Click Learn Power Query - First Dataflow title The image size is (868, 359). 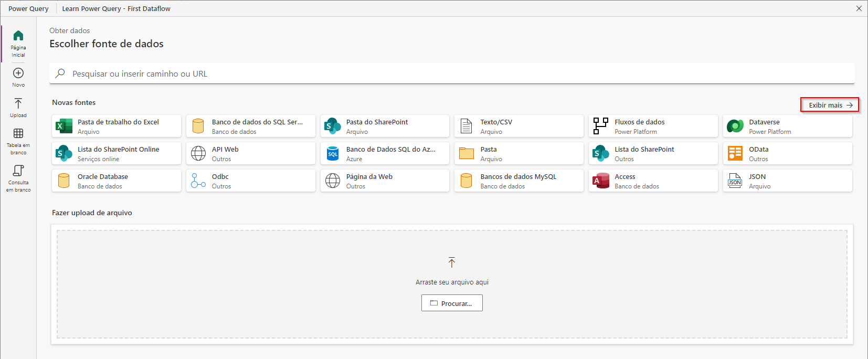pyautogui.click(x=116, y=8)
